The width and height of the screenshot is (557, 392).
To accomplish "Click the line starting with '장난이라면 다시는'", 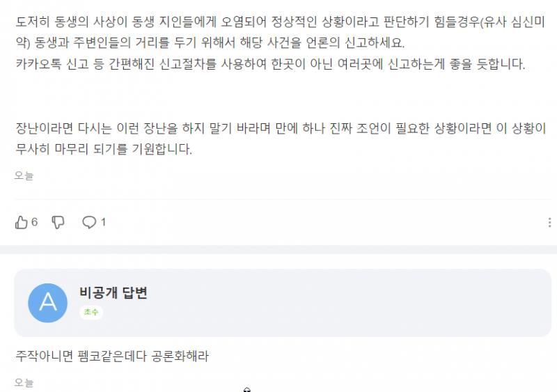I will click(x=278, y=128).
